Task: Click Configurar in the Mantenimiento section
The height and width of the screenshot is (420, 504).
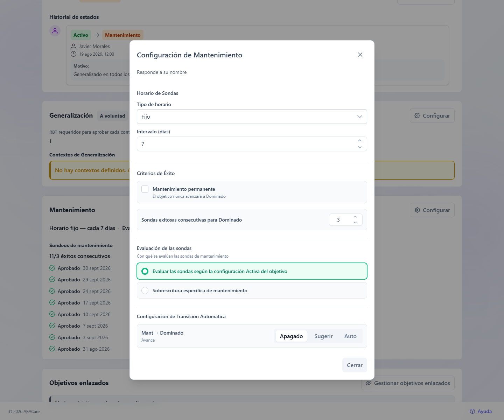Action: coord(432,210)
